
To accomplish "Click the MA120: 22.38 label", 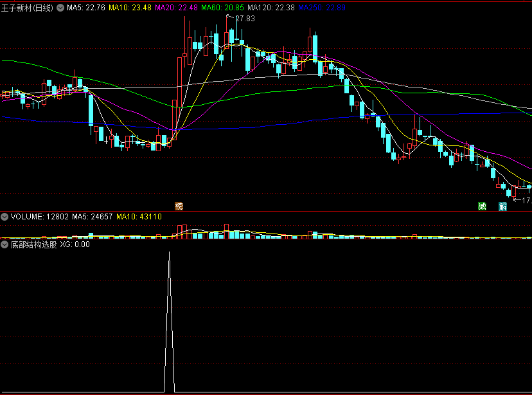I will click(x=270, y=8).
